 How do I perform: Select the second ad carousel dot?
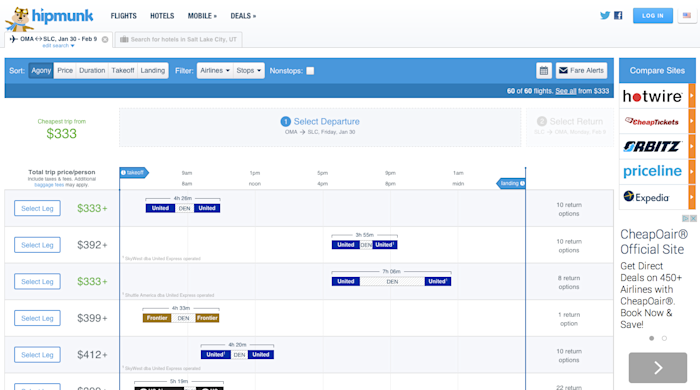(x=664, y=338)
